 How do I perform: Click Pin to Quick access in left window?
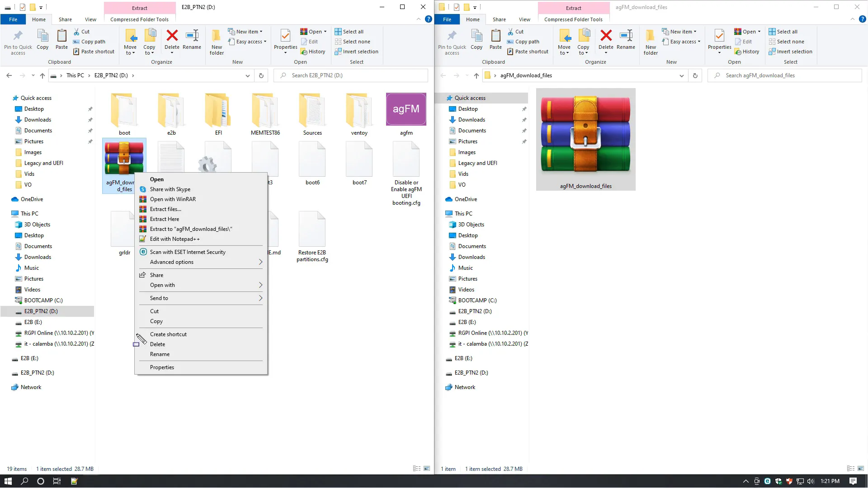tap(18, 42)
